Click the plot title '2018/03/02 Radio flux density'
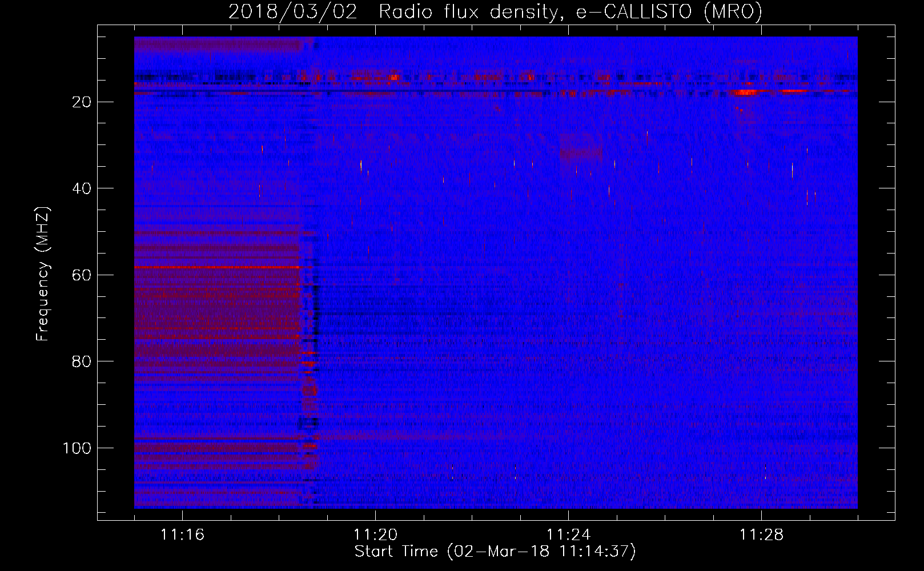The width and height of the screenshot is (924, 571). coord(393,11)
